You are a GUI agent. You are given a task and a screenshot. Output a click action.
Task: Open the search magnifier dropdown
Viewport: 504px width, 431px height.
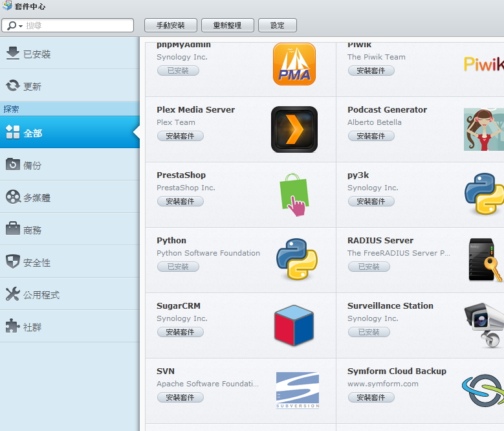coord(14,25)
